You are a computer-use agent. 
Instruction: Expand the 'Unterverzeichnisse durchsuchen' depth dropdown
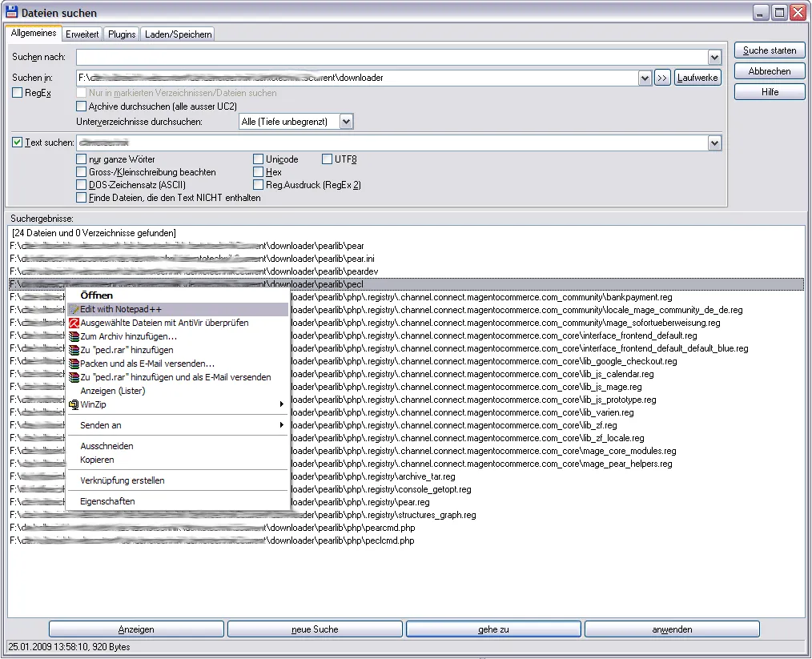tap(346, 122)
